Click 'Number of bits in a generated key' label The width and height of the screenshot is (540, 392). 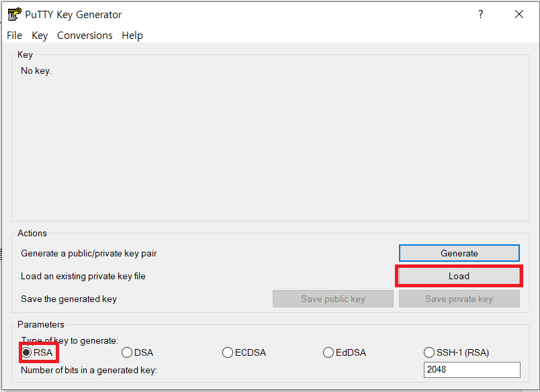[89, 371]
